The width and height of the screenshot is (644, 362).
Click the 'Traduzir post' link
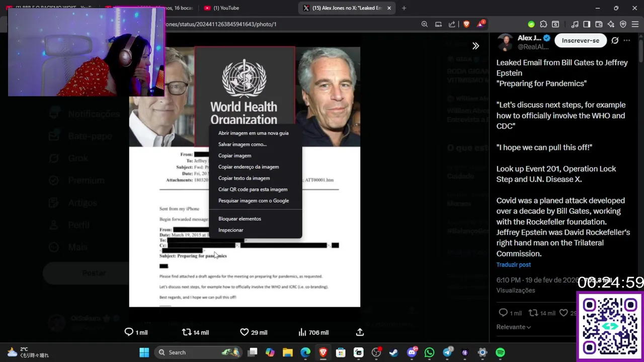[514, 265]
